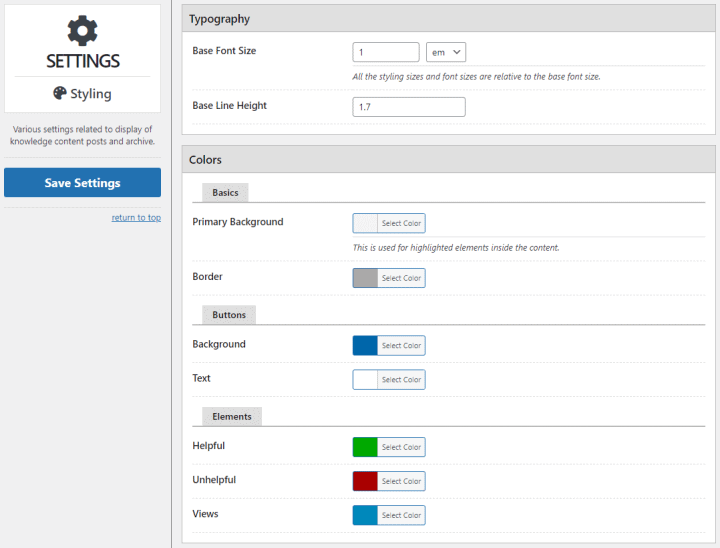Click the Buttons Background blue swatch
Screen dimensions: 720x548
[x=365, y=345]
